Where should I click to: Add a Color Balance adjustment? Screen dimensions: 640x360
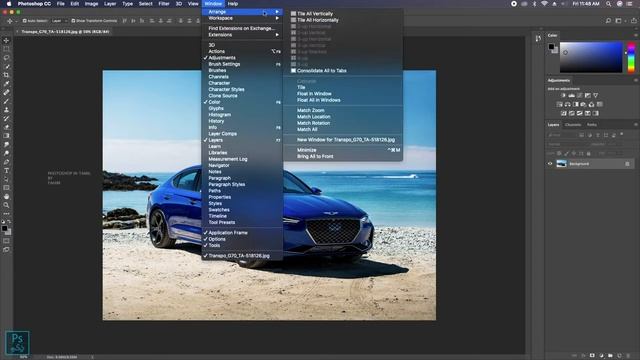click(x=567, y=104)
